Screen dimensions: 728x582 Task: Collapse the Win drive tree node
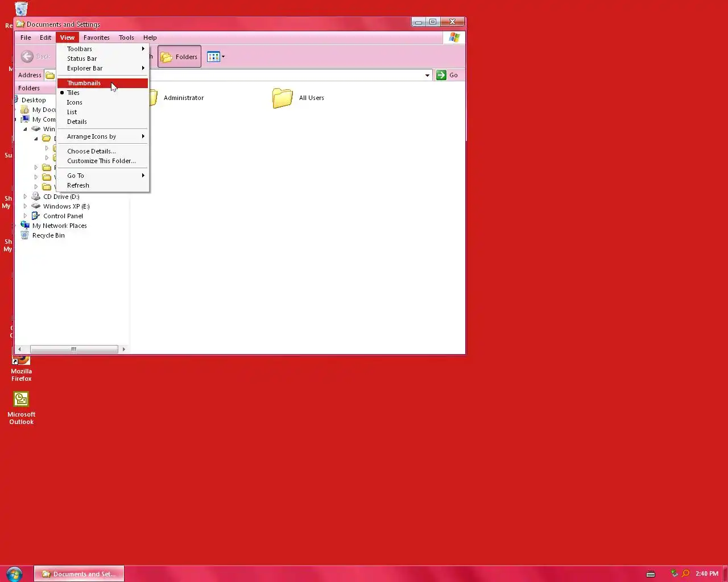[x=25, y=129]
